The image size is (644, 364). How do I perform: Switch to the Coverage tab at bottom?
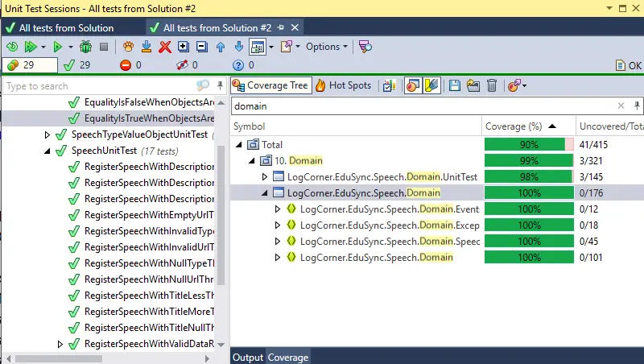(288, 358)
